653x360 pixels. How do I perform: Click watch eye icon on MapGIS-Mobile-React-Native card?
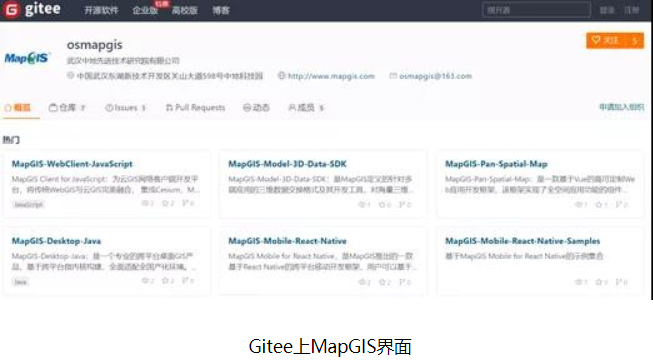point(361,282)
